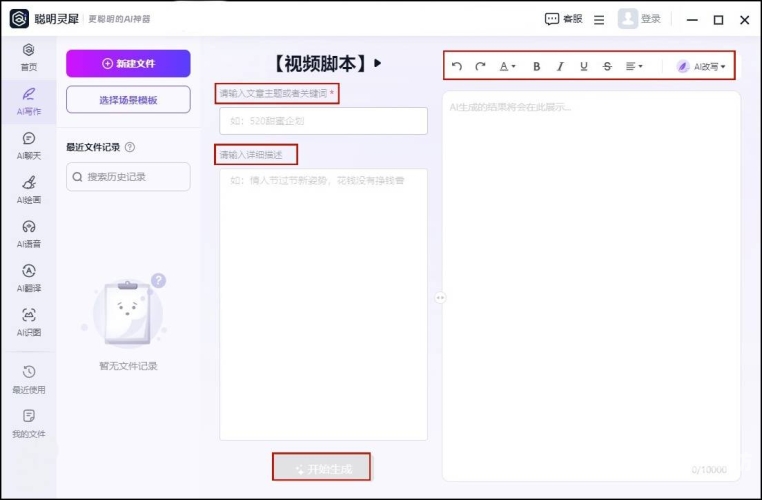Expand the AI改写 rewrite dropdown

(x=701, y=67)
